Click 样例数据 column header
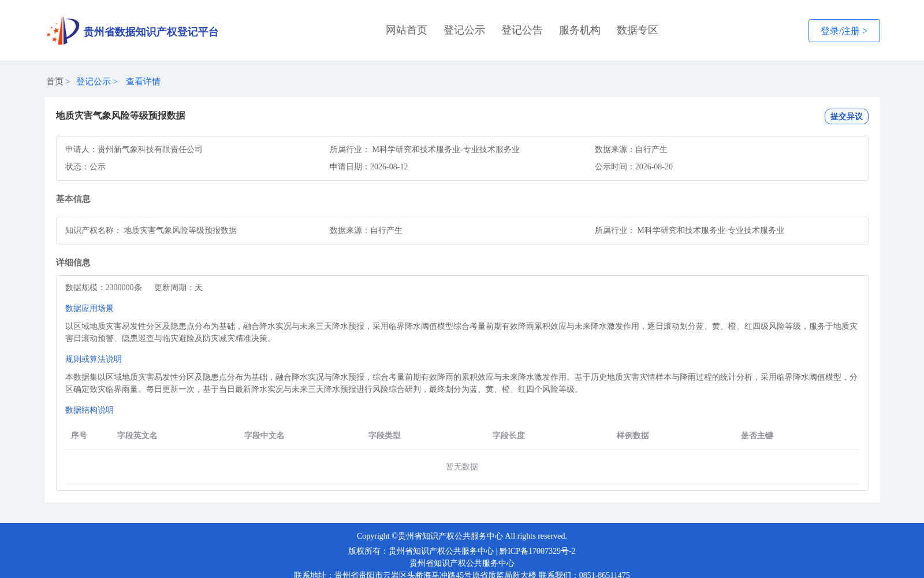Screen dimensions: 924x578 (633, 435)
